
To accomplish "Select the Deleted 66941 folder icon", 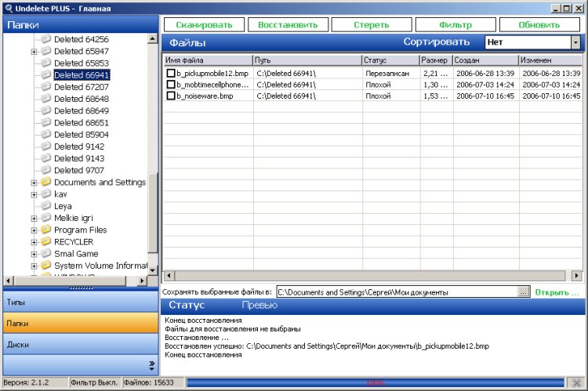I will pos(45,74).
